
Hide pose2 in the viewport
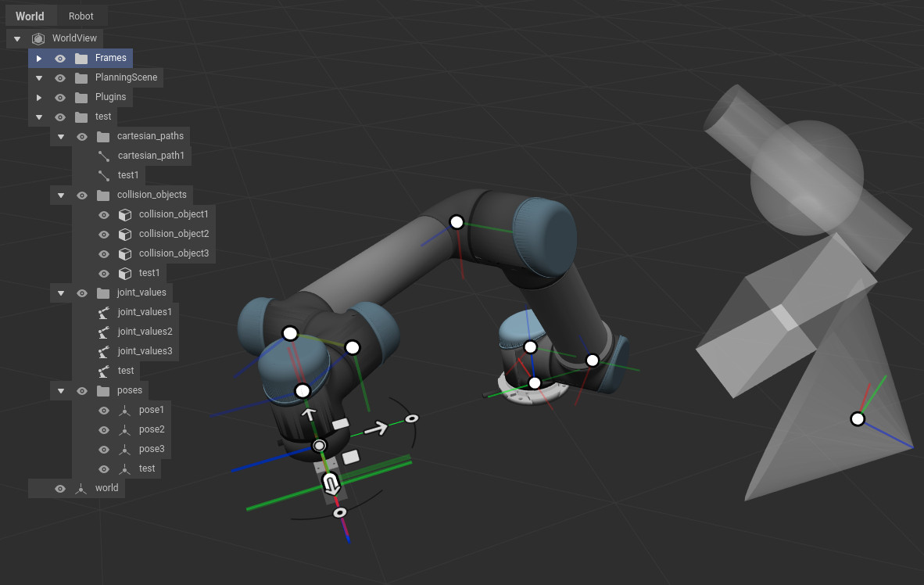(104, 430)
